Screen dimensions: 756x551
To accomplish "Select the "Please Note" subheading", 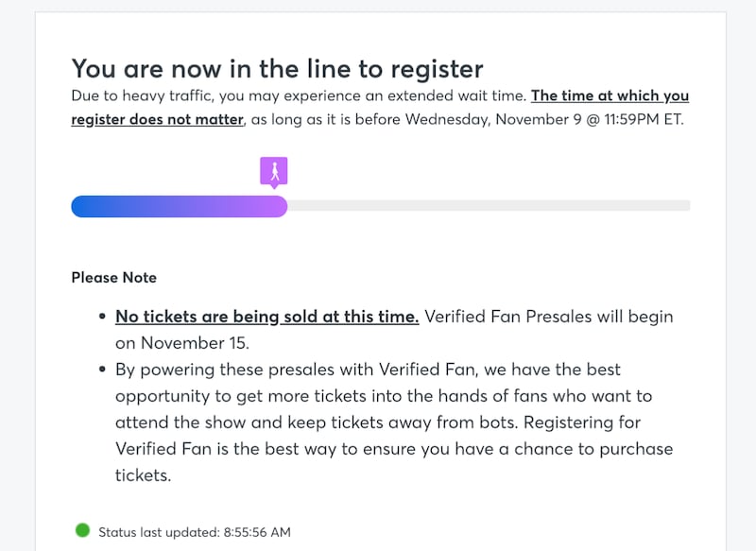I will (x=113, y=278).
